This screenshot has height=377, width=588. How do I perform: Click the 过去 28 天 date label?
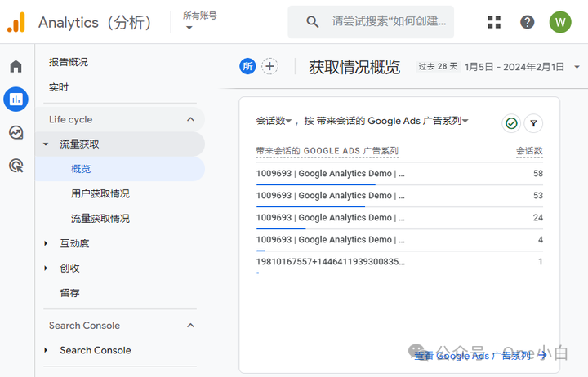438,66
